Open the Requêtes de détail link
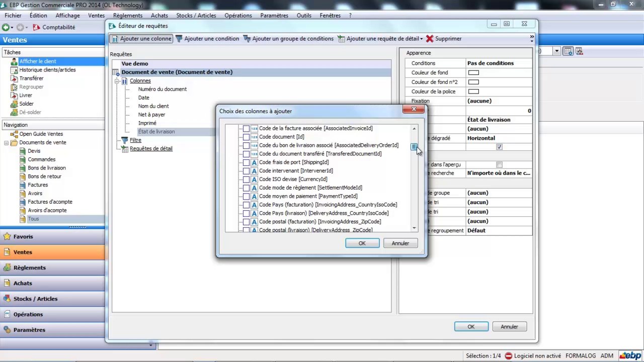 tap(151, 149)
